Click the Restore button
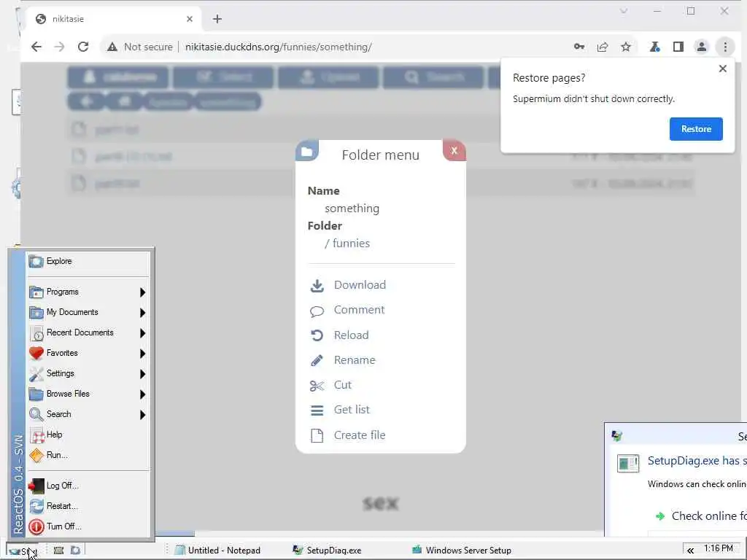 (695, 129)
